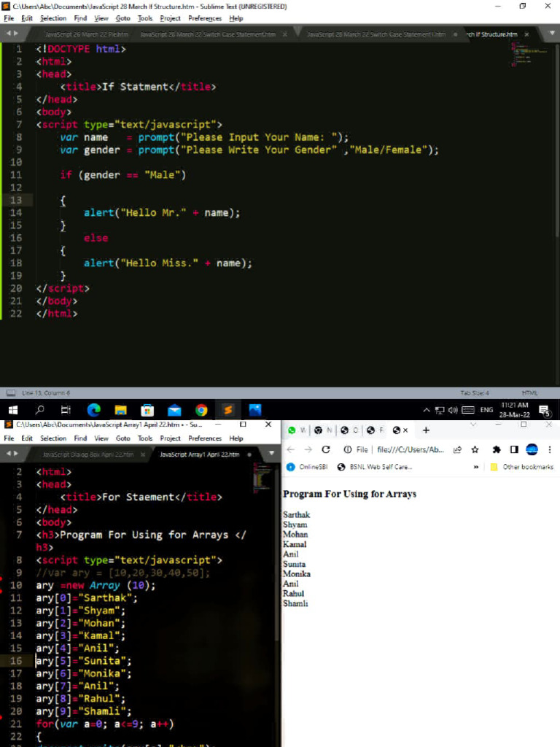The height and width of the screenshot is (747, 560).
Task: Open Task View on the taskbar
Action: 66,410
